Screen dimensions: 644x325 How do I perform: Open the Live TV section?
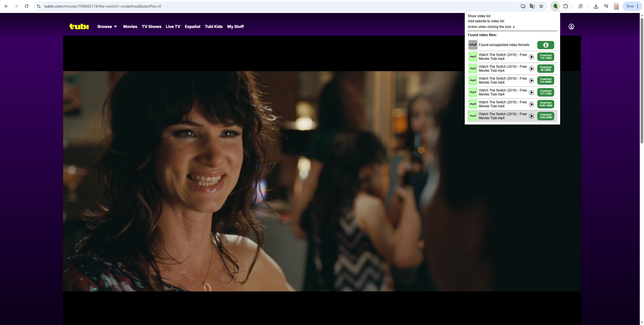coord(173,27)
